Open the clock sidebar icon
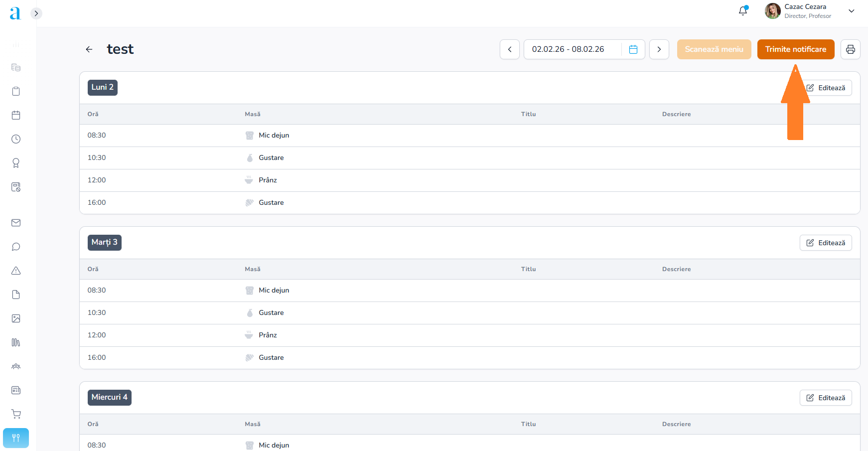The image size is (868, 451). [16, 139]
